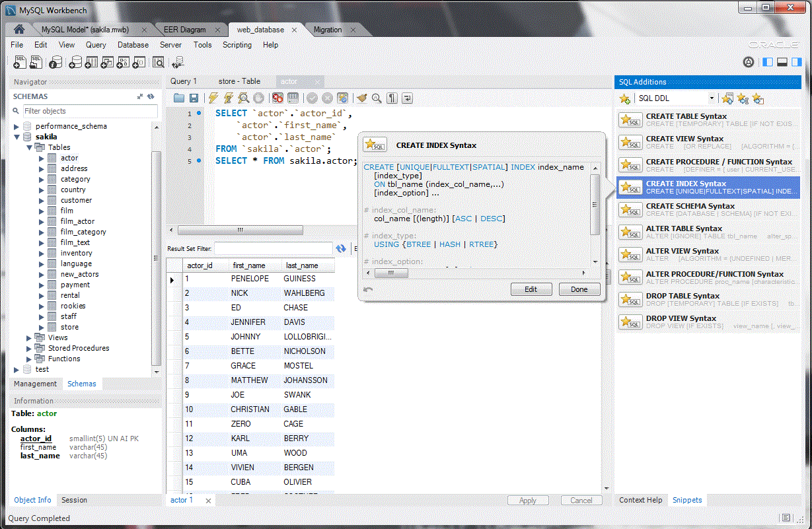The height and width of the screenshot is (529, 812).
Task: Open the Query menu
Action: point(96,45)
